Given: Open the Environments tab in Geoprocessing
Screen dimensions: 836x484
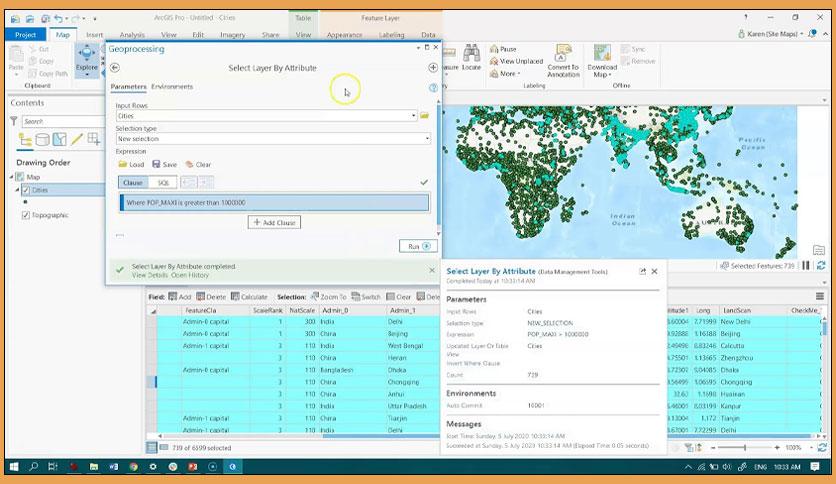Looking at the screenshot, I should 172,87.
